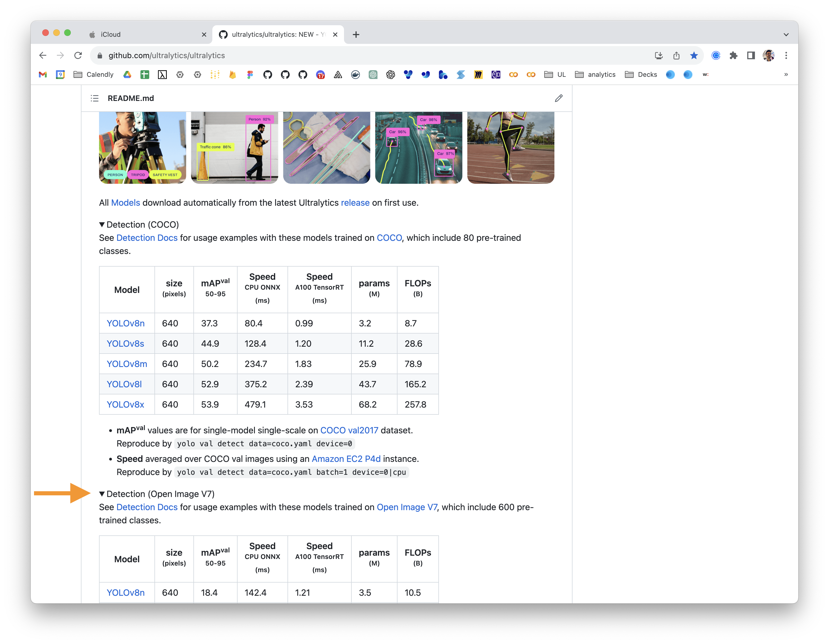Screen dimensions: 829x644
Task: Open the Gmail bookmark
Action: (x=43, y=74)
